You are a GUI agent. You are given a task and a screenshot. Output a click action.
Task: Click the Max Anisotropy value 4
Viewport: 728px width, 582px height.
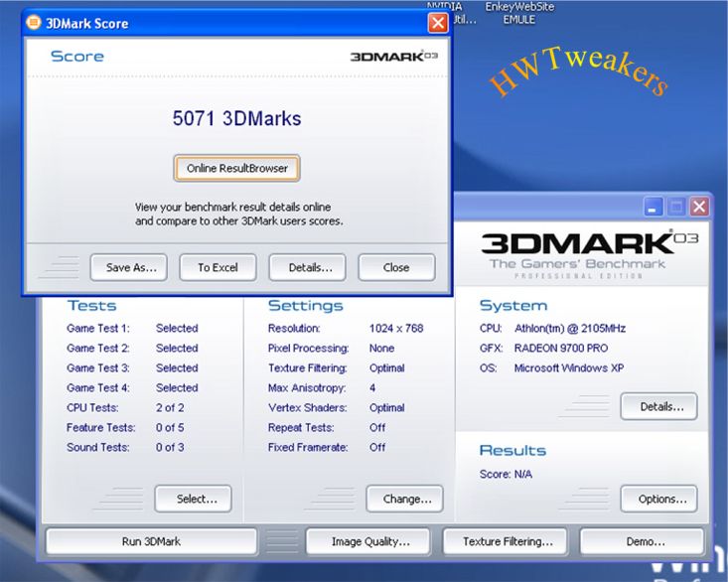pyautogui.click(x=372, y=387)
